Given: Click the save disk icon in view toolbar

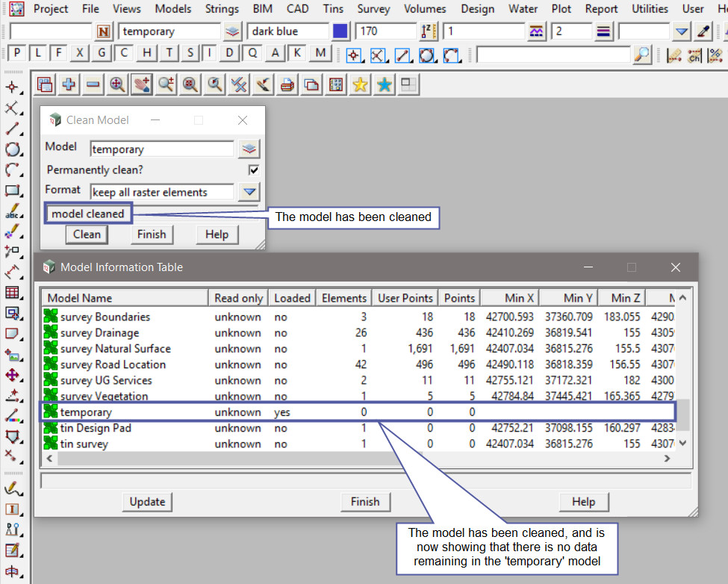Looking at the screenshot, I should [x=45, y=85].
